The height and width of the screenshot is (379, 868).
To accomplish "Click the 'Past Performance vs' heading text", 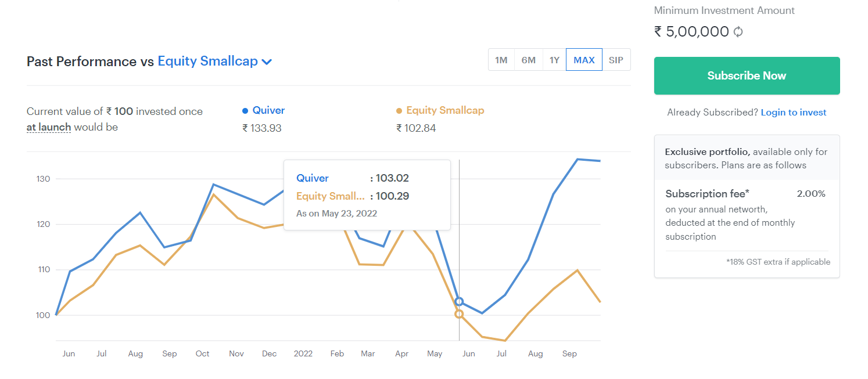I will pos(90,62).
